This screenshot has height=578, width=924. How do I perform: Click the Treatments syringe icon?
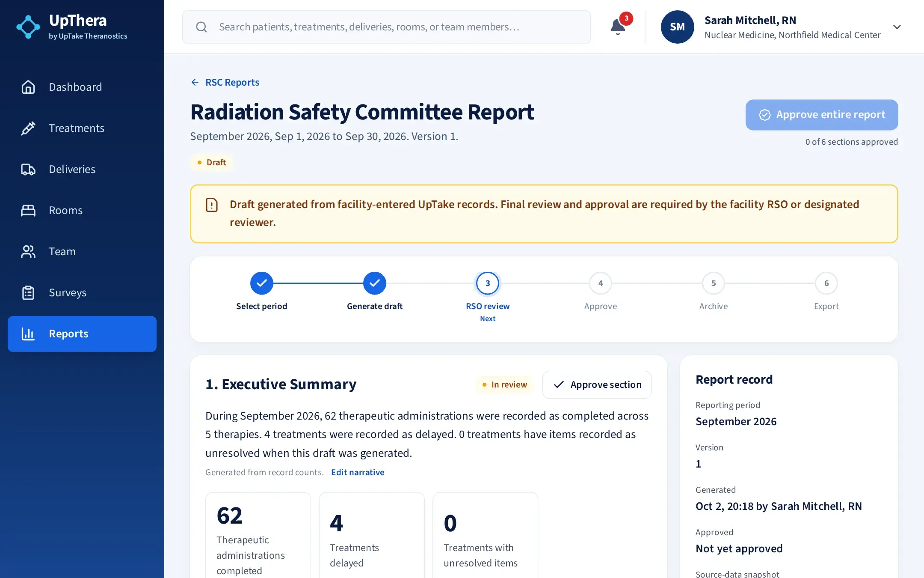[x=28, y=128]
